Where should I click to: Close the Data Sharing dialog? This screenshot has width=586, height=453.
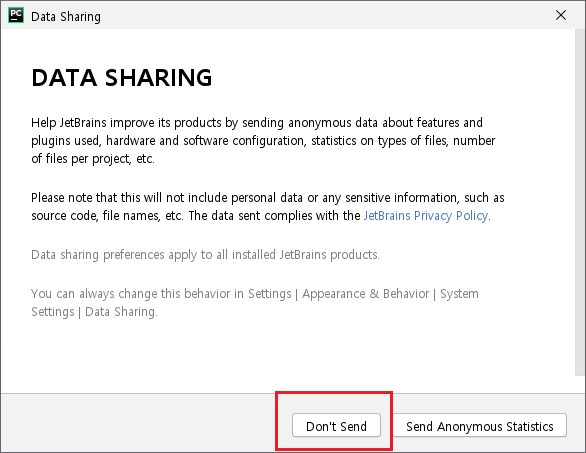coord(561,15)
